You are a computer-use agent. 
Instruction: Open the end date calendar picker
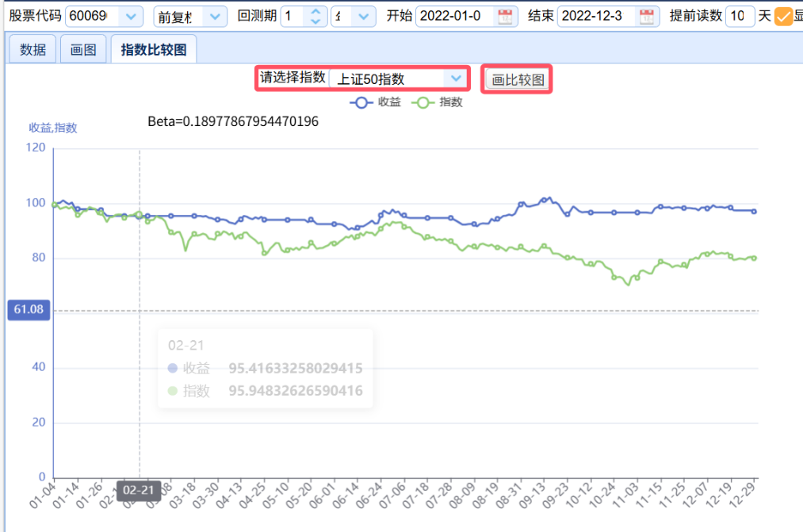(647, 17)
